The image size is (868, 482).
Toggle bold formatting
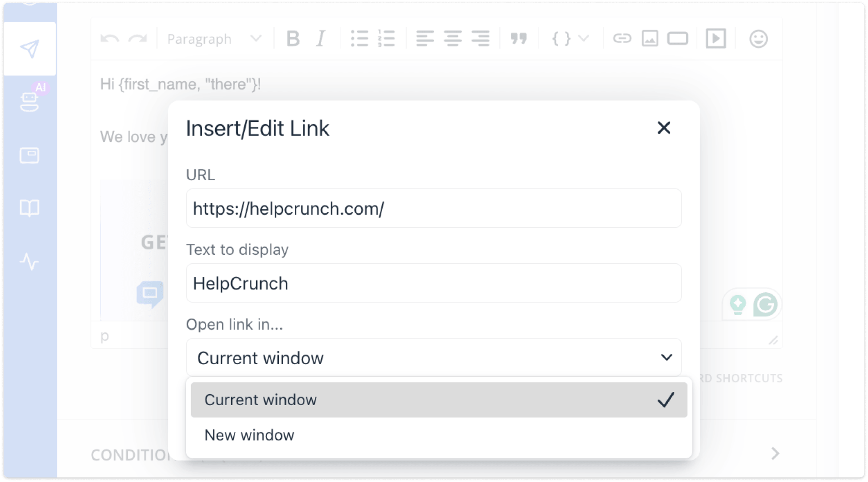(293, 38)
